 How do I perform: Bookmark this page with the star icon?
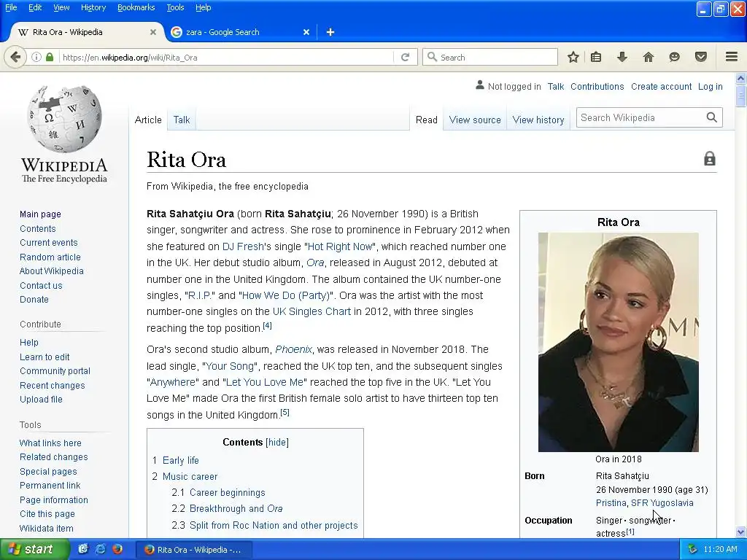(x=573, y=57)
